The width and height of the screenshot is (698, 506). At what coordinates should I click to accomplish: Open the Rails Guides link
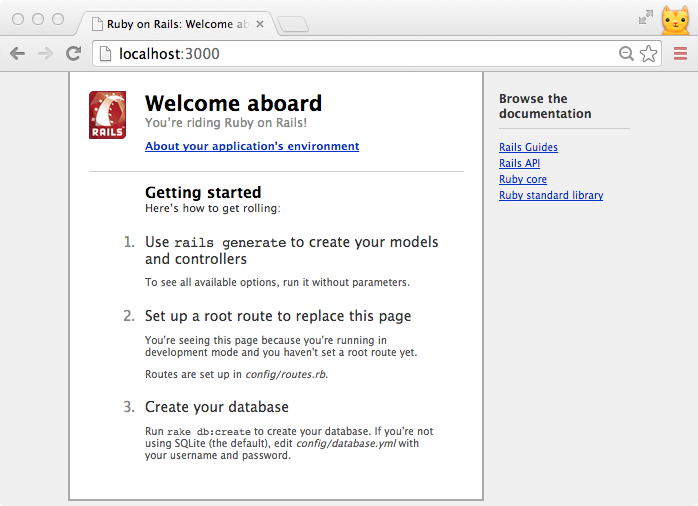coord(528,147)
